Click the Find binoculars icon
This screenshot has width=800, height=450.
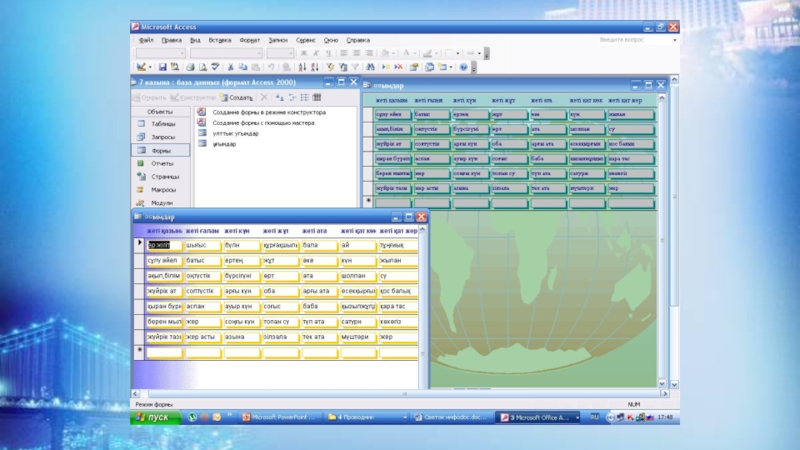point(370,67)
